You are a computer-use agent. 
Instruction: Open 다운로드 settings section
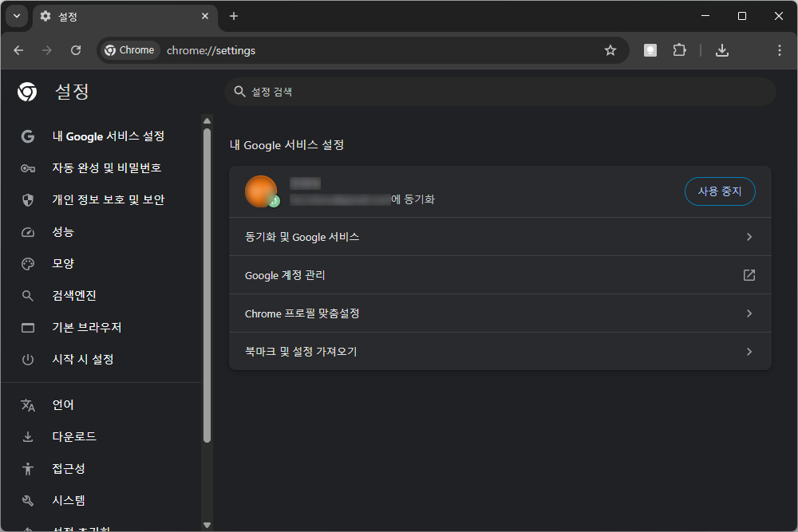pyautogui.click(x=102, y=437)
